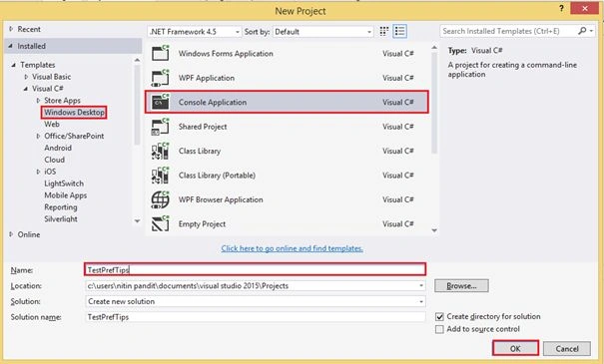This screenshot has width=604, height=364.
Task: Select the Console Application template icon
Action: click(x=161, y=102)
